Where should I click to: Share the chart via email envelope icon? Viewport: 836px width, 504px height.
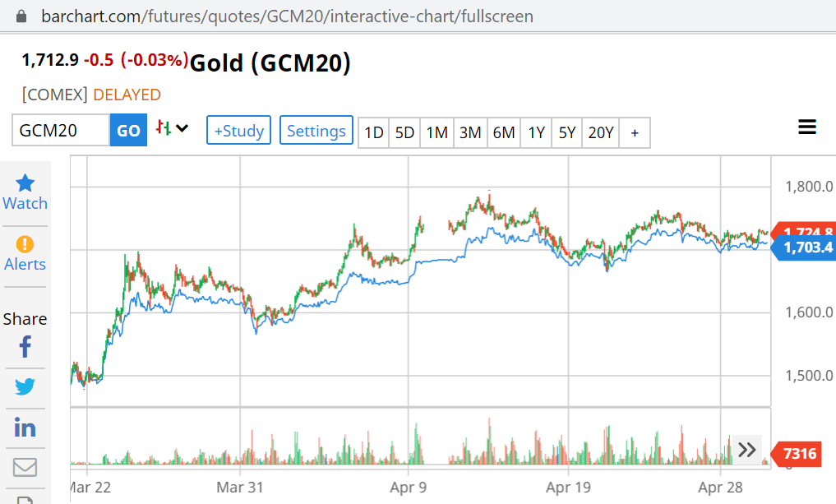pos(25,466)
